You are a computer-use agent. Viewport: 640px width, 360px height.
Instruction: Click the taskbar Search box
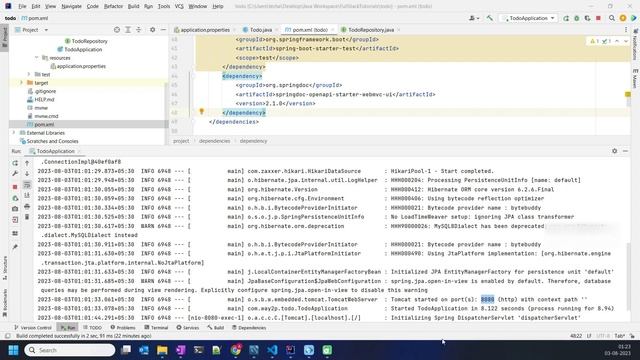(x=70, y=350)
